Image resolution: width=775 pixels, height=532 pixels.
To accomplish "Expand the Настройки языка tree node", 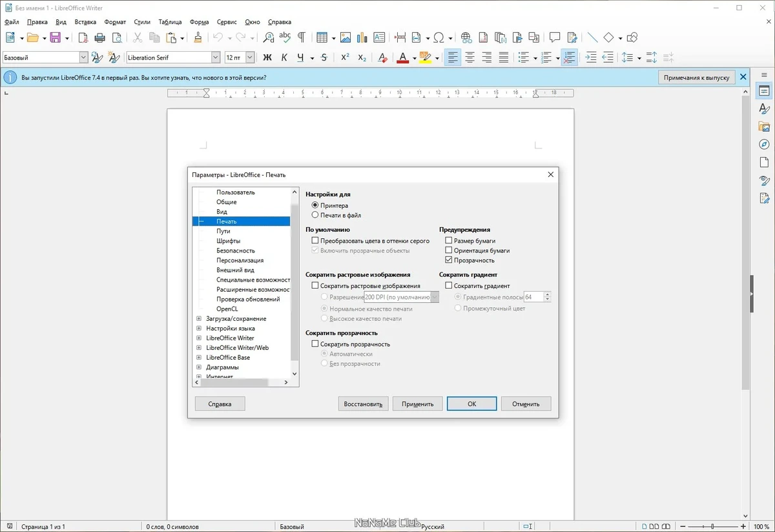I will 199,328.
